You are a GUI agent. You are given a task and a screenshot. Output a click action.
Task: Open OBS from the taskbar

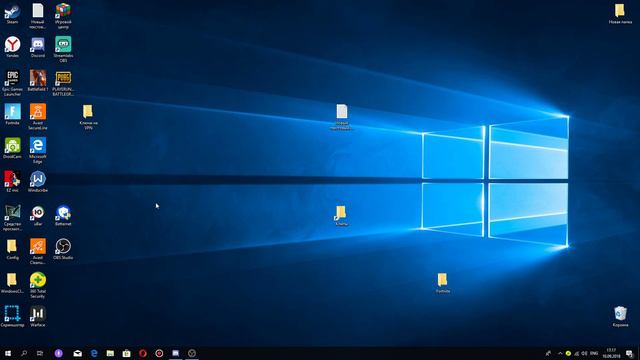[x=192, y=353]
